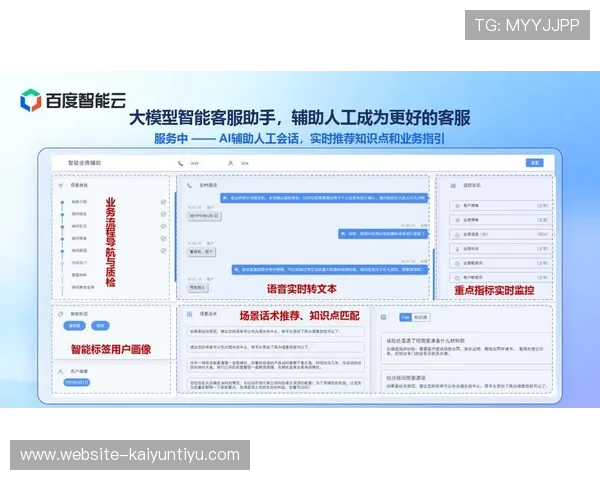Click the customer message containing 1990年6月1日
The image size is (600, 480).
[204, 216]
